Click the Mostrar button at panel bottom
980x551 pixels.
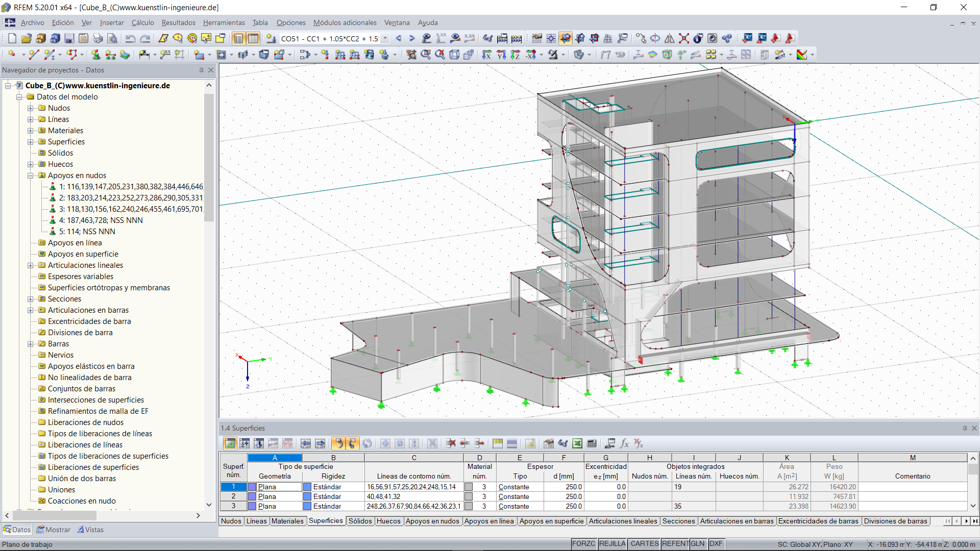(53, 530)
